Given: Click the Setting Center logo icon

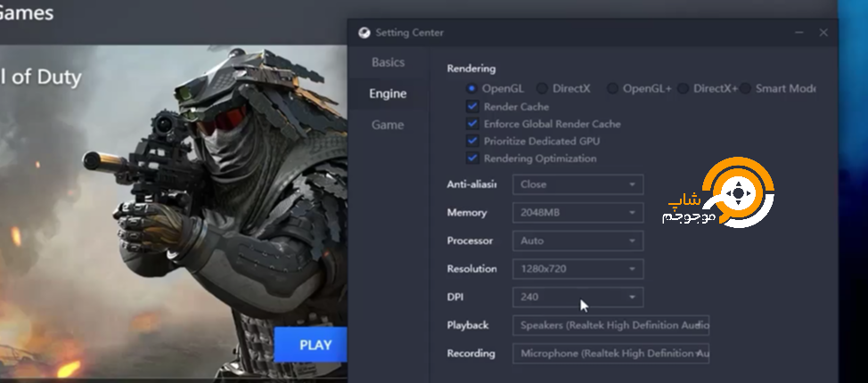Looking at the screenshot, I should click(364, 33).
